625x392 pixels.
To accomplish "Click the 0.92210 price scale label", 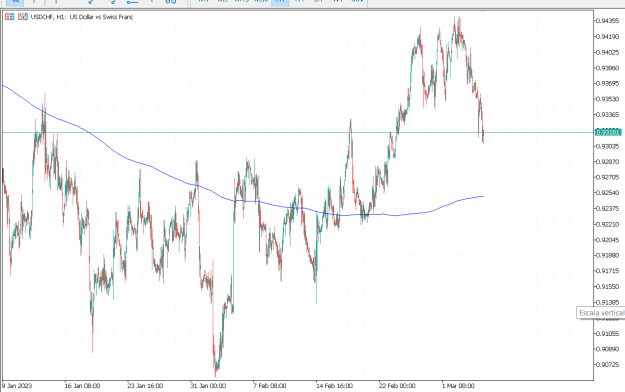I will (x=608, y=224).
